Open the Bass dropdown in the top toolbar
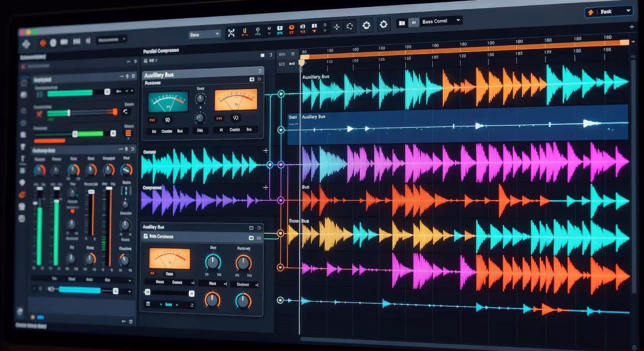 coord(204,34)
